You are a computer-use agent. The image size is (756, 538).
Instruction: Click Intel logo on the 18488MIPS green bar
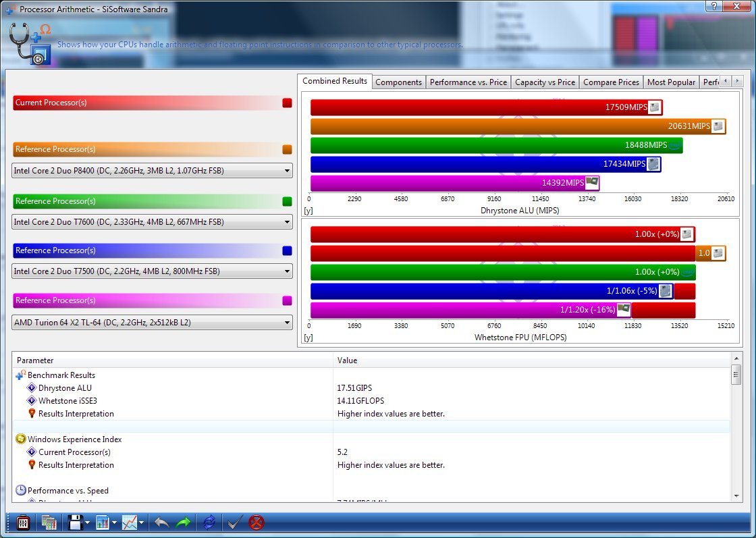tap(674, 145)
